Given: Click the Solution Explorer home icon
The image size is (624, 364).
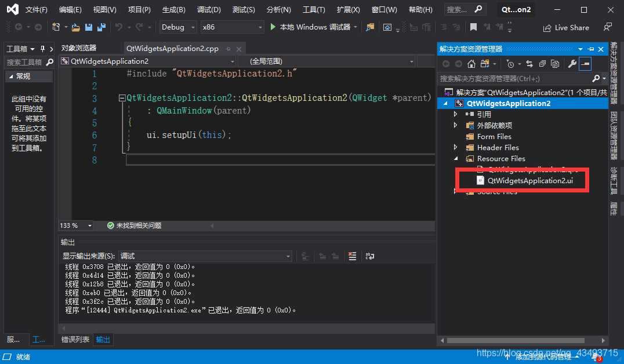Looking at the screenshot, I should click(x=471, y=64).
